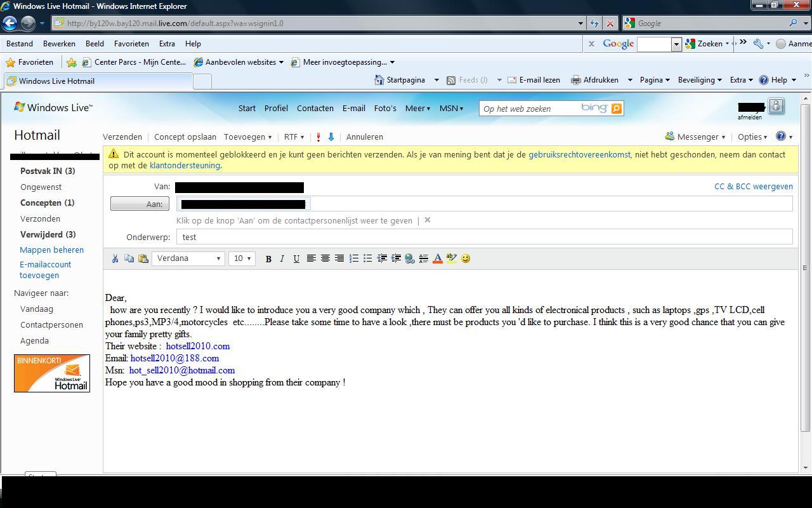Open the Favorieten menu in menu bar
The width and height of the screenshot is (812, 508).
tap(131, 44)
